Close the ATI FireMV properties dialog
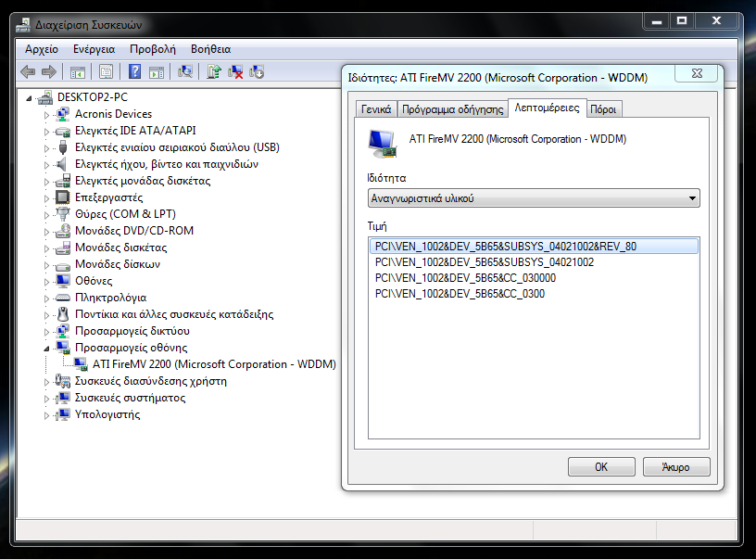The image size is (756, 559). coord(697,74)
